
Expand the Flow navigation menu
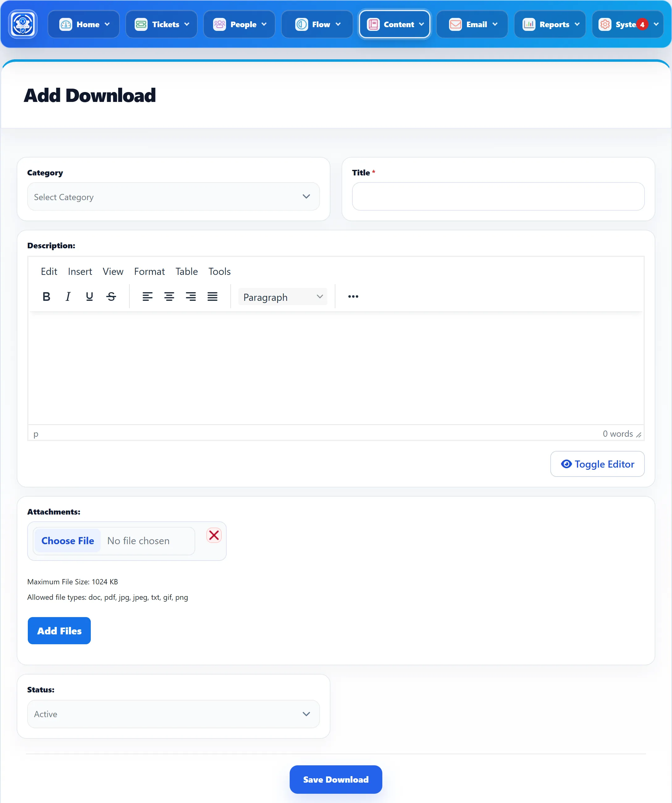[317, 24]
